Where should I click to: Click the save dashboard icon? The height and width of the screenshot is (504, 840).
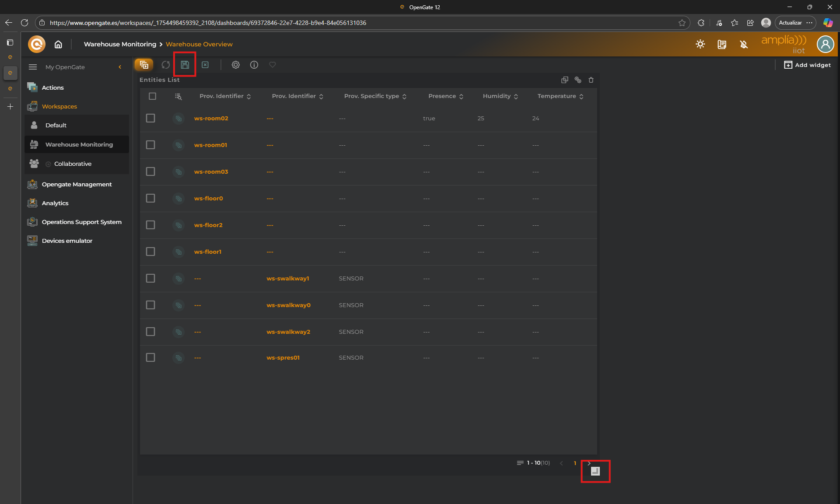coord(185,65)
